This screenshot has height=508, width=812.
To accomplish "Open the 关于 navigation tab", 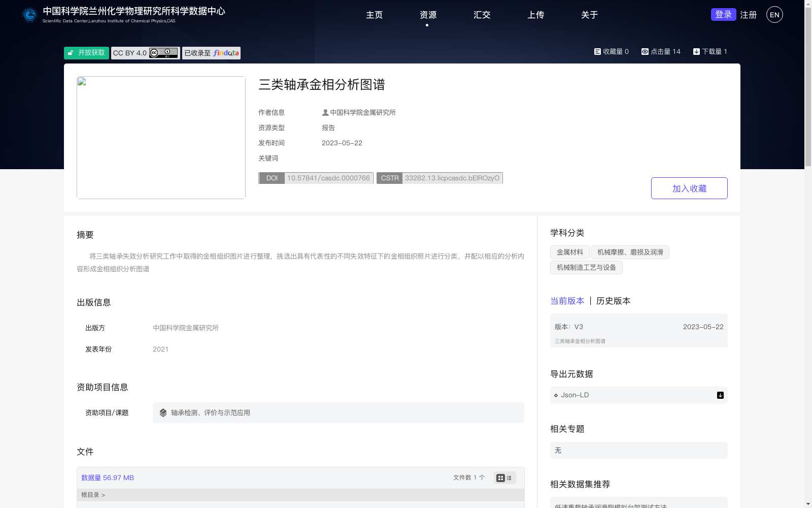I will [x=590, y=15].
